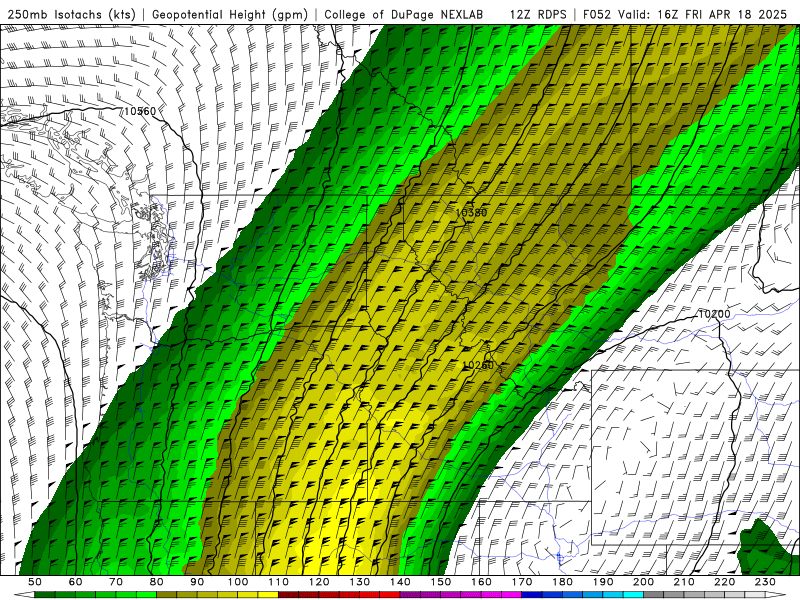Click the 10560 height contour label
Image resolution: width=800 pixels, height=600 pixels.
(x=140, y=111)
